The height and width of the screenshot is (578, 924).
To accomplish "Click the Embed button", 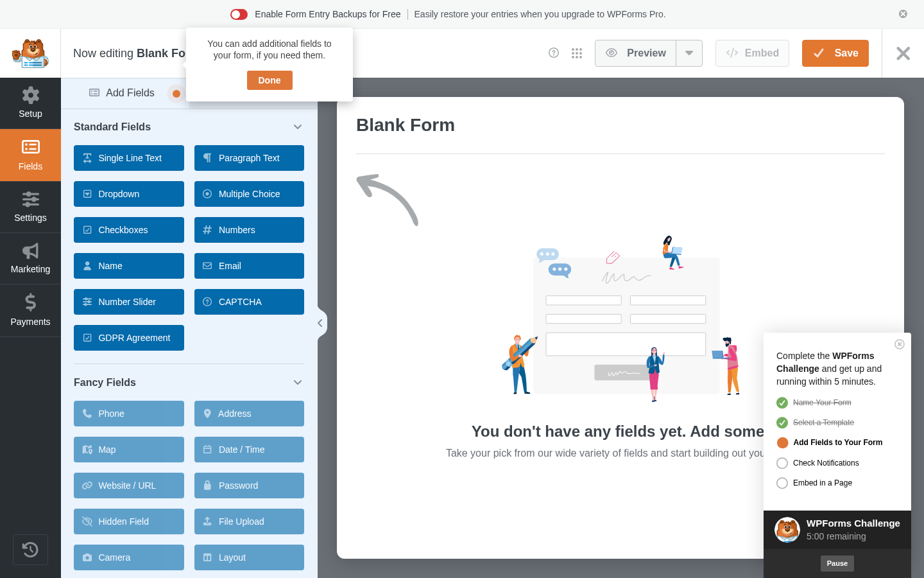I will pyautogui.click(x=752, y=53).
